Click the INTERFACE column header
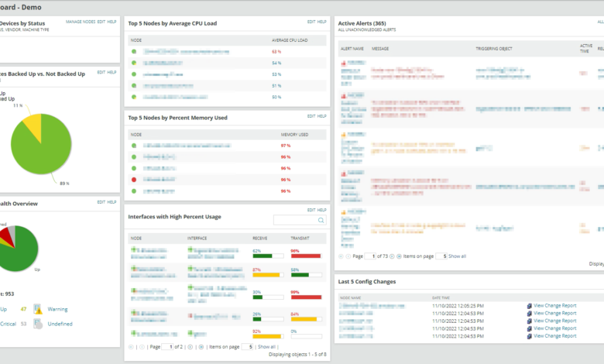This screenshot has height=364, width=604. (197, 238)
